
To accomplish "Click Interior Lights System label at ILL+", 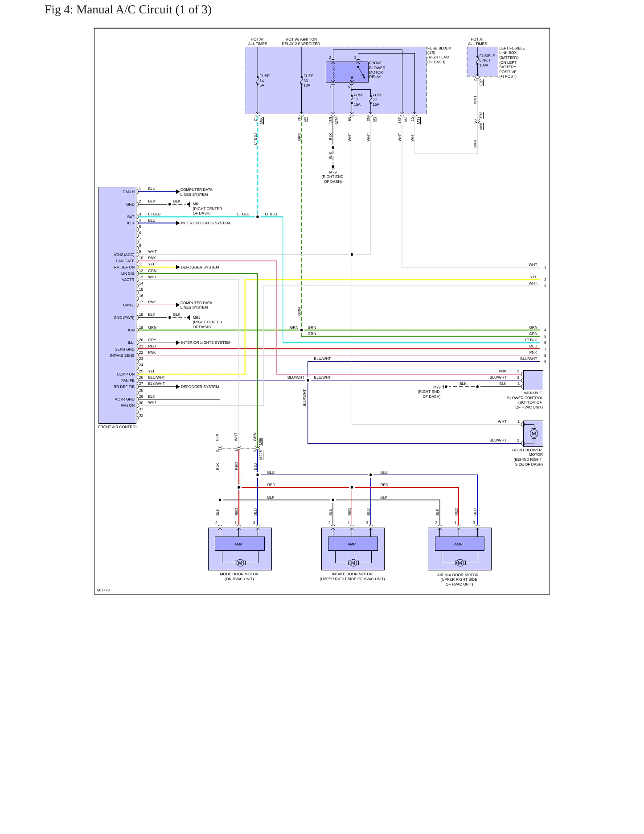I will point(205,223).
